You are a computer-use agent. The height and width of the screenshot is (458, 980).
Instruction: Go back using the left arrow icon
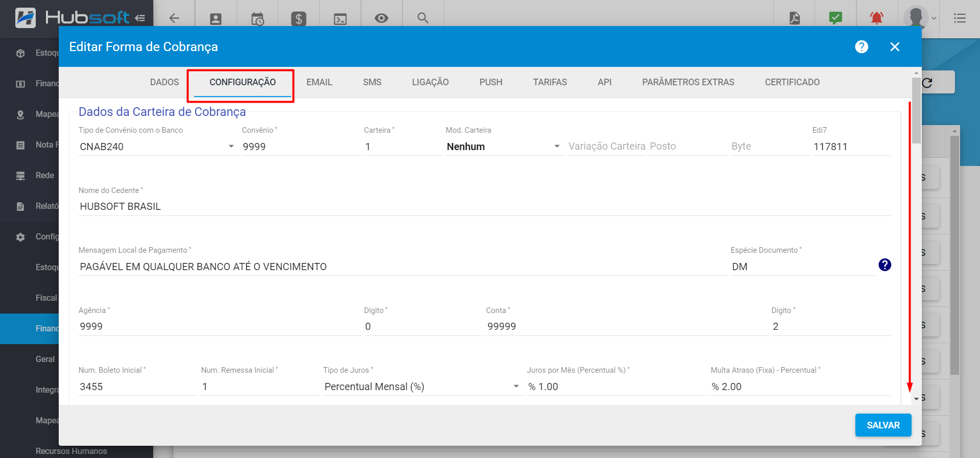click(174, 18)
